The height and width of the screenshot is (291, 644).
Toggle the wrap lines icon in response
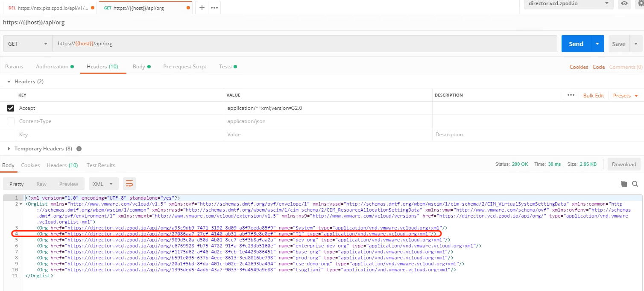(x=129, y=184)
